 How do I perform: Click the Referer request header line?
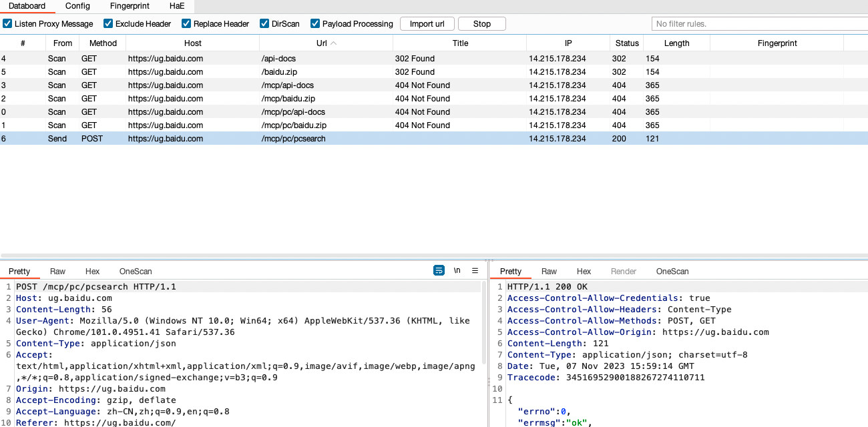pos(96,423)
